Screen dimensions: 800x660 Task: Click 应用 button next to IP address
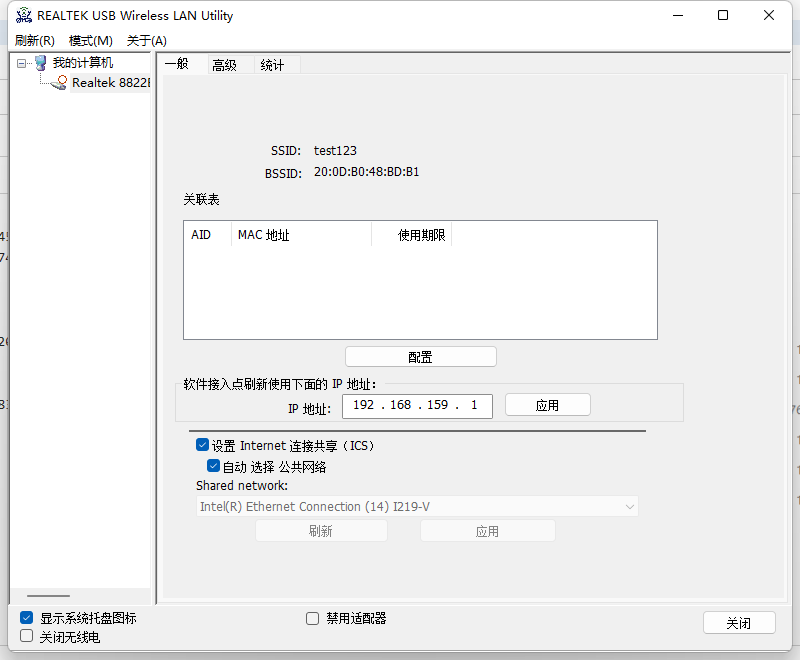(x=547, y=405)
